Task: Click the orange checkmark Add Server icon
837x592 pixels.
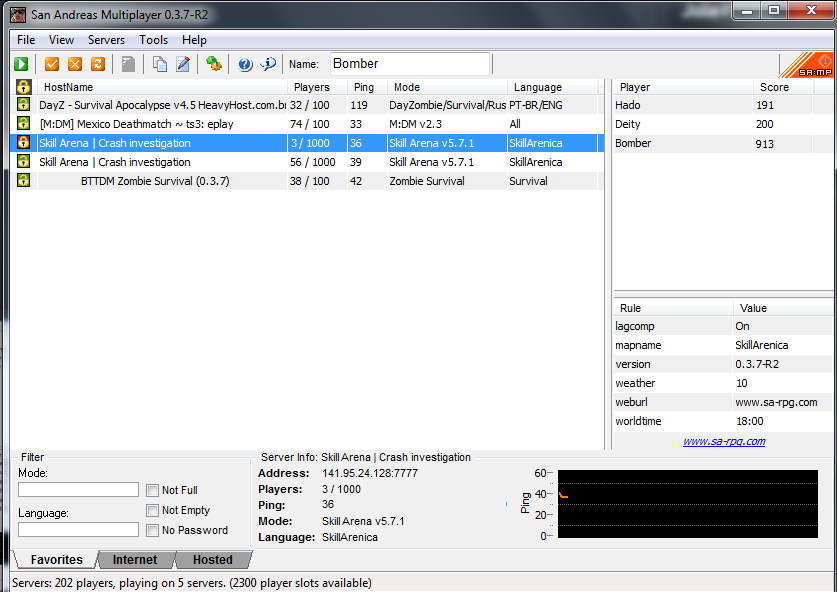Action: (x=52, y=64)
